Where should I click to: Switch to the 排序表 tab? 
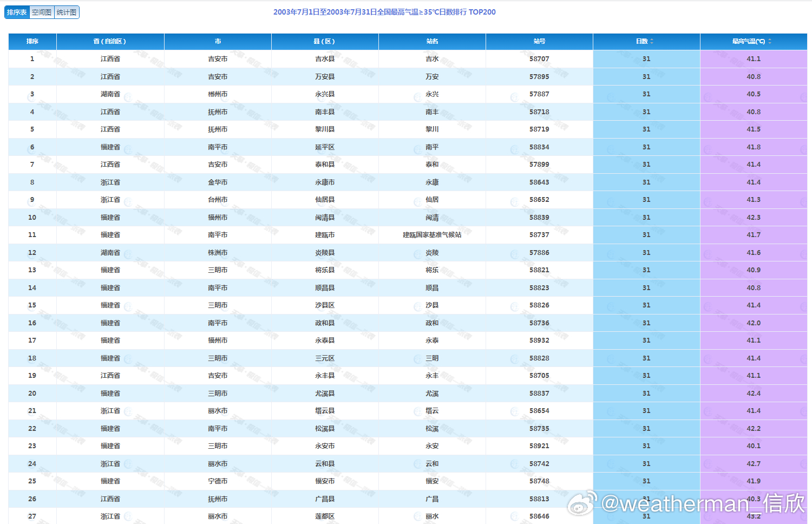(x=17, y=12)
